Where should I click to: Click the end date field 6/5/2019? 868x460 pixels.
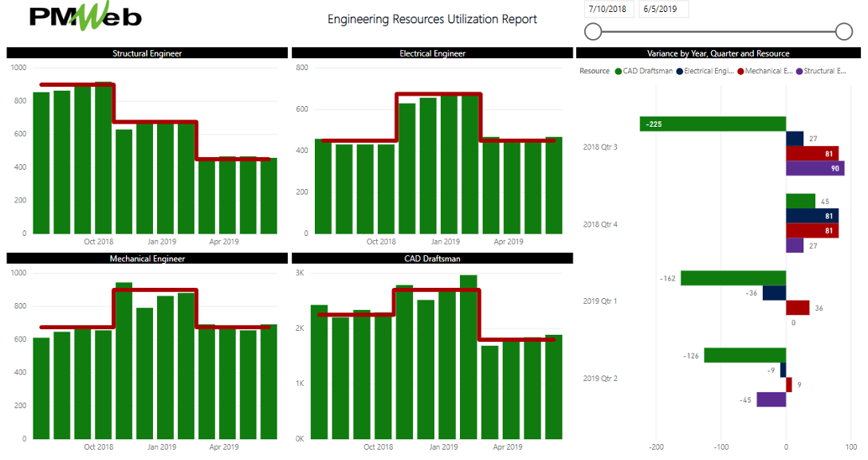point(663,9)
